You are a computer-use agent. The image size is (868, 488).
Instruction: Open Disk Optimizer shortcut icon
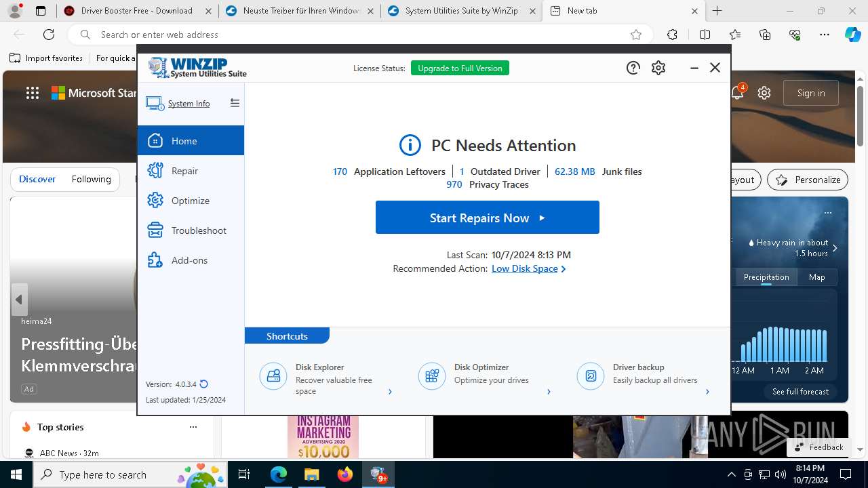point(432,375)
